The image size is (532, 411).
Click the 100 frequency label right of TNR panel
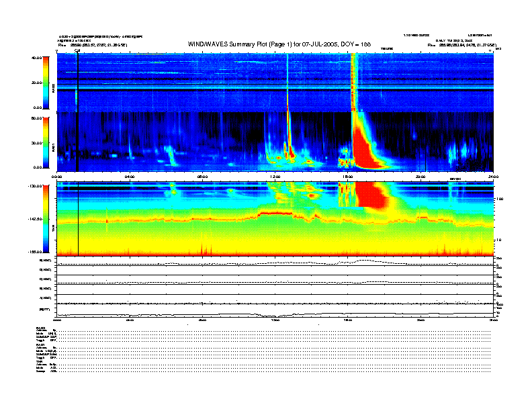[x=500, y=199]
